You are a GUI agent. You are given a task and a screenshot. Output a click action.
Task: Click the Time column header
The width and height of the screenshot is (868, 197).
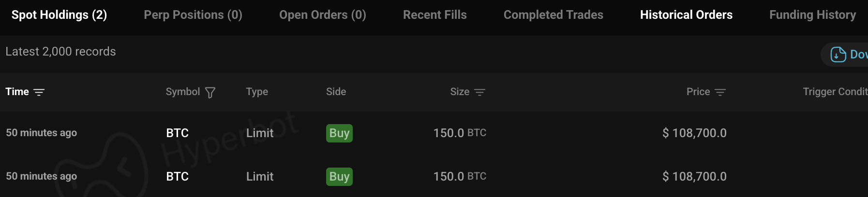[17, 92]
